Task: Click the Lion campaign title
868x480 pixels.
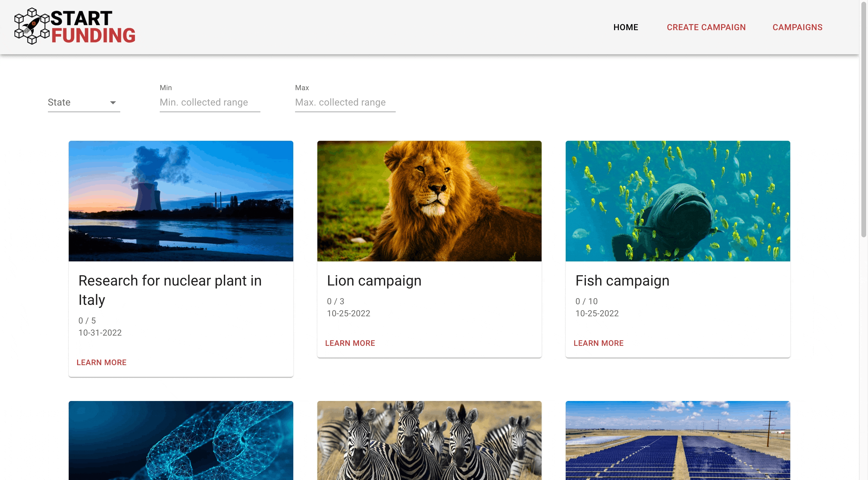Action: pos(374,281)
